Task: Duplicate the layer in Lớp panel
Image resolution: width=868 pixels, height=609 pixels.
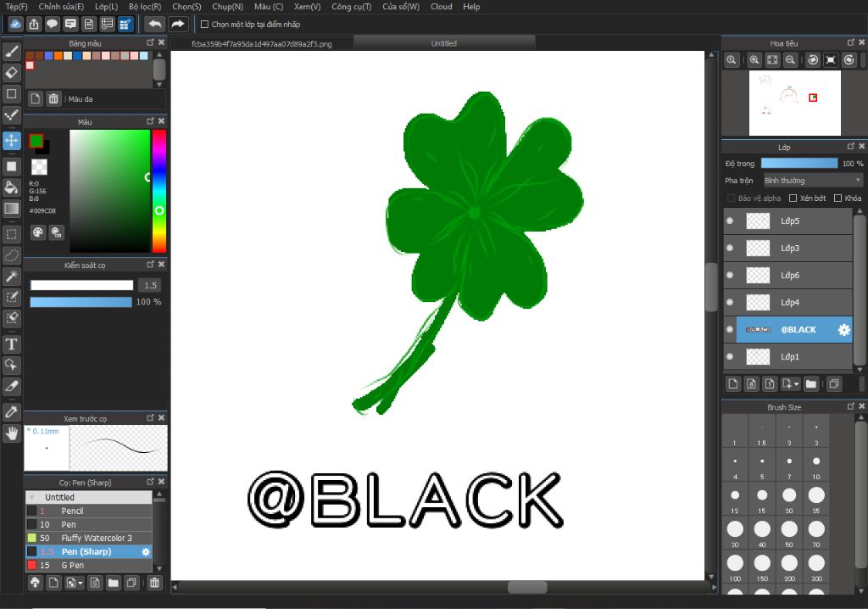Action: [x=834, y=383]
